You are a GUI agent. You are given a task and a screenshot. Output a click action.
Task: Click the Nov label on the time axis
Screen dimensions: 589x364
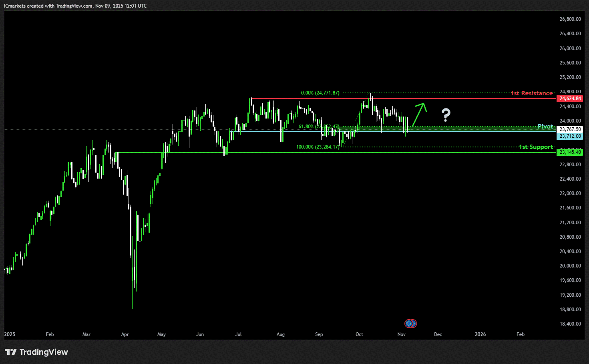401,334
